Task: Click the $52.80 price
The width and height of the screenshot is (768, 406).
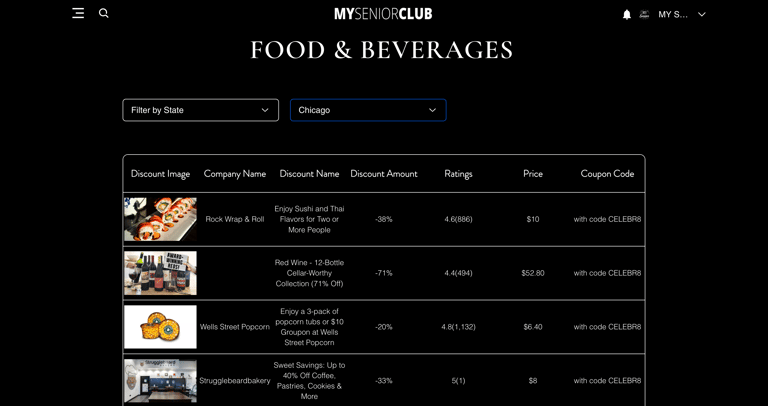Action: click(533, 273)
